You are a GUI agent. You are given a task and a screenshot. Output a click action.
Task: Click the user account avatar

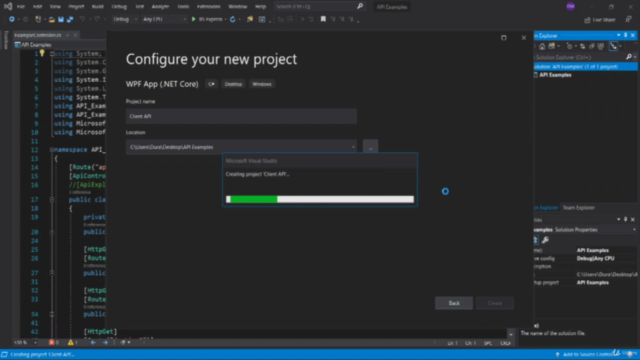point(571,6)
